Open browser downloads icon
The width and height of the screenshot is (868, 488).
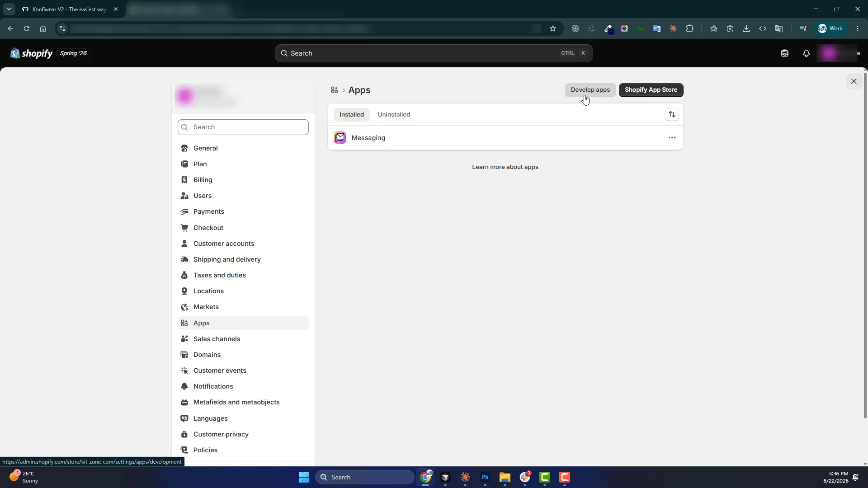[x=746, y=28]
